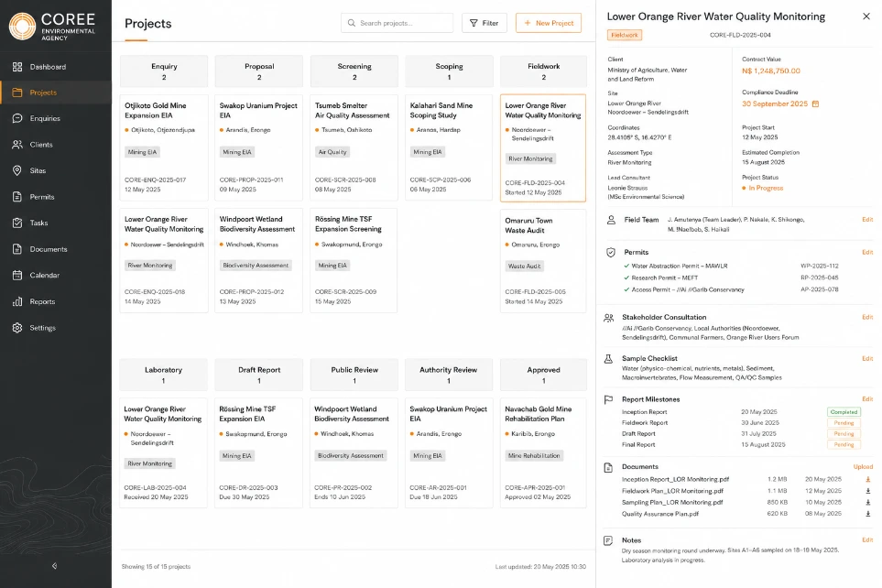Screen dimensions: 882x588
Task: Collapse the sidebar with the bottom chevron
Action: click(55, 566)
